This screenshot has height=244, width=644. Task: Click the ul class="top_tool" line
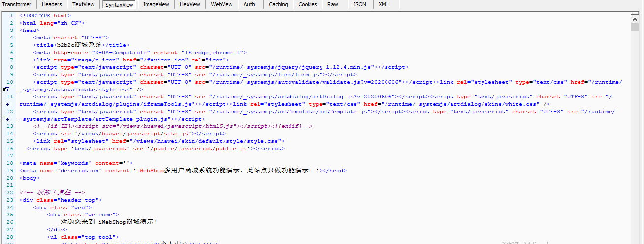pos(83,237)
